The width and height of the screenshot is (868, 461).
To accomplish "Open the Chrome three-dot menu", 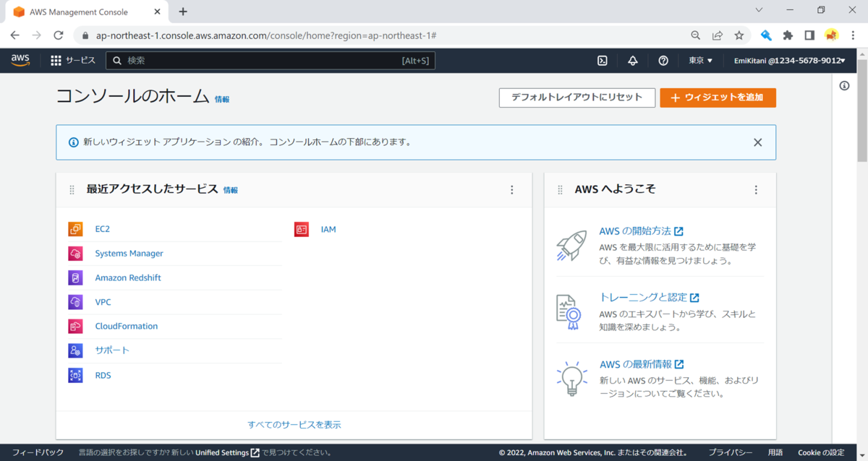I will click(x=853, y=35).
